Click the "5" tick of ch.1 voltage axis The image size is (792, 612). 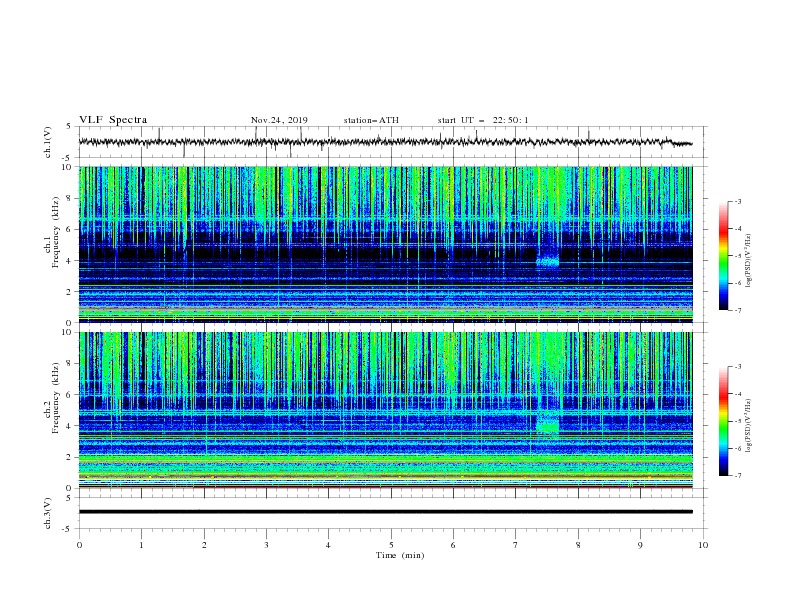70,126
